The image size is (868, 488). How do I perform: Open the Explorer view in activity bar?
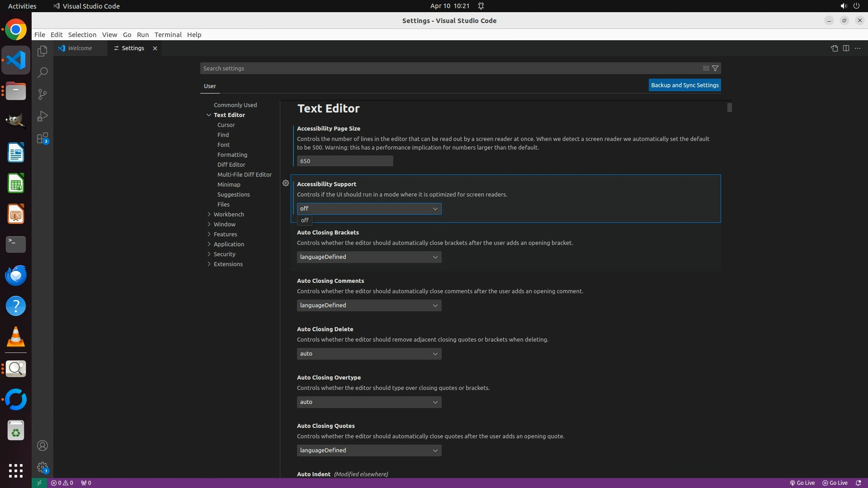click(42, 51)
